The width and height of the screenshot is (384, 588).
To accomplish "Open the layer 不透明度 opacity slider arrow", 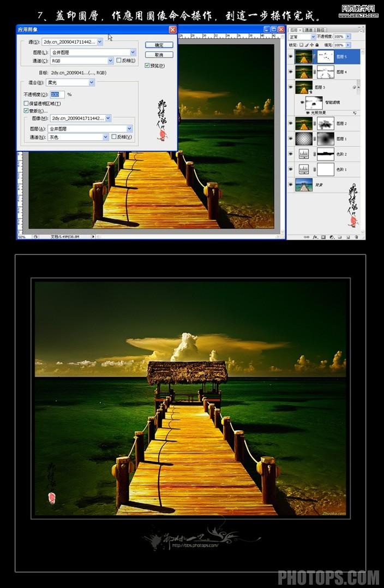I will point(349,37).
